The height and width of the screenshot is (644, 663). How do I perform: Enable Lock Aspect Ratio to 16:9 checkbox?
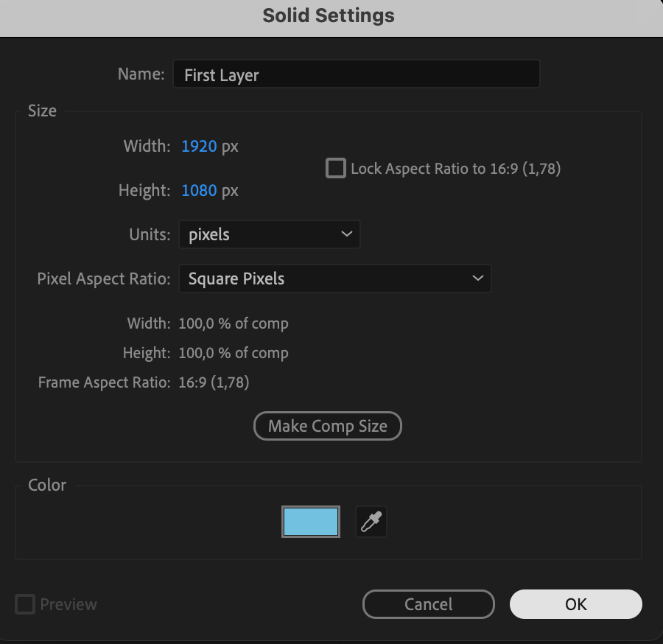336,169
